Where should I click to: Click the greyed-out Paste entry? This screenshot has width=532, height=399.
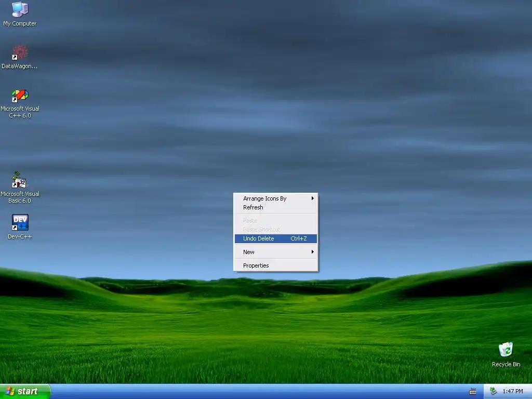pos(276,221)
